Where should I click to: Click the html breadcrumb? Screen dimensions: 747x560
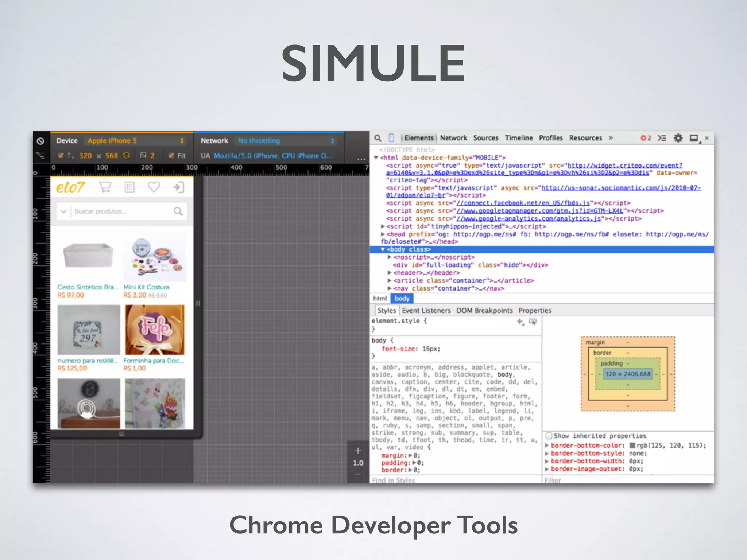[x=380, y=298]
